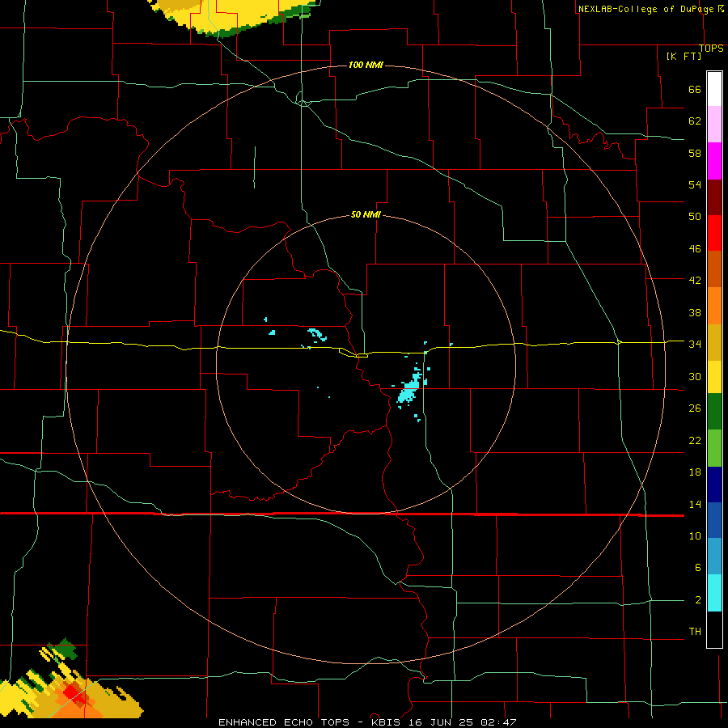Viewport: 728px width, 728px height.
Task: Click the '46' legend value
Action: click(695, 249)
